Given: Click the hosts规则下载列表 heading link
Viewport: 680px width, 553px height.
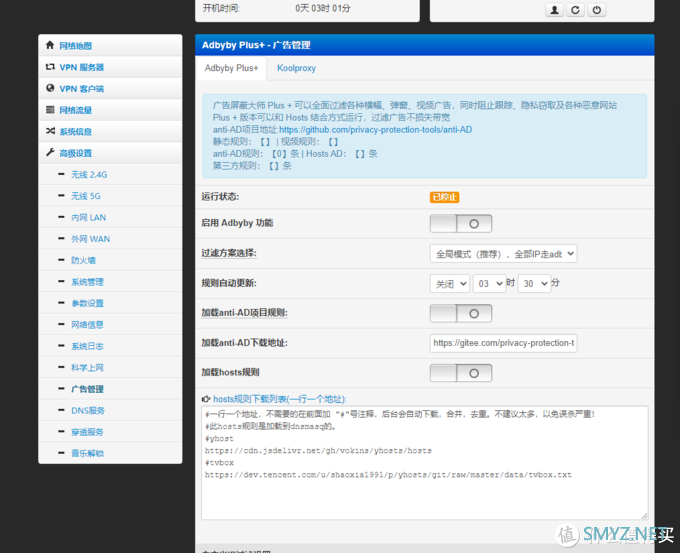Looking at the screenshot, I should coord(280,399).
